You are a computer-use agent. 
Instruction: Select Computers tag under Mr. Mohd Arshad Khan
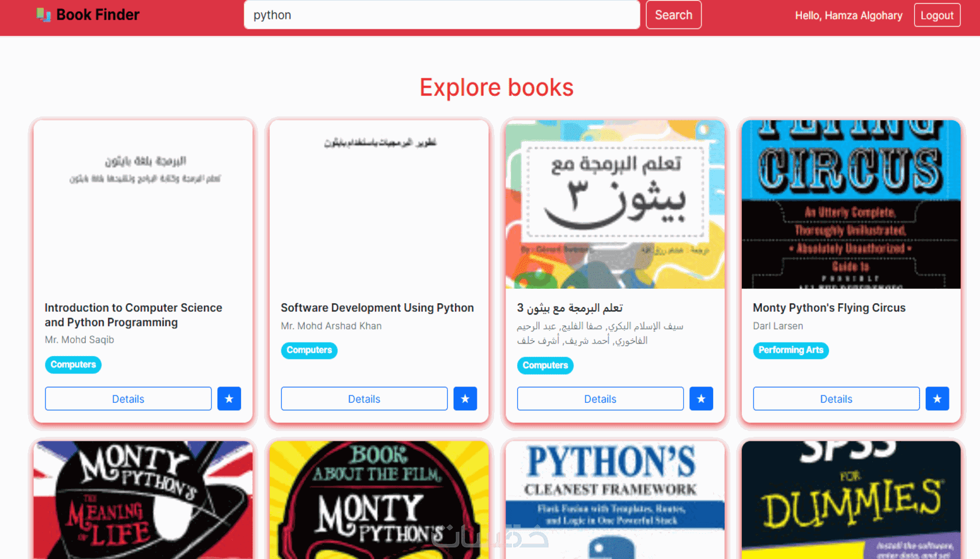(309, 350)
